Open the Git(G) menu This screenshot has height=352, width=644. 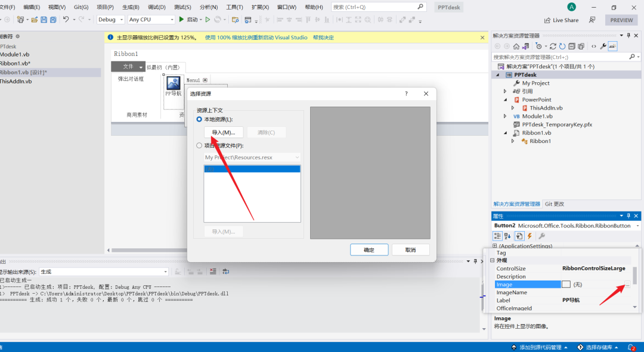[x=81, y=7]
